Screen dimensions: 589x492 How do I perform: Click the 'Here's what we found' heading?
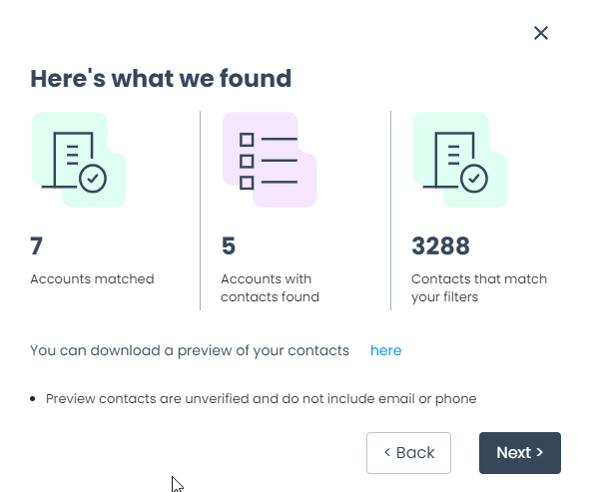point(161,78)
